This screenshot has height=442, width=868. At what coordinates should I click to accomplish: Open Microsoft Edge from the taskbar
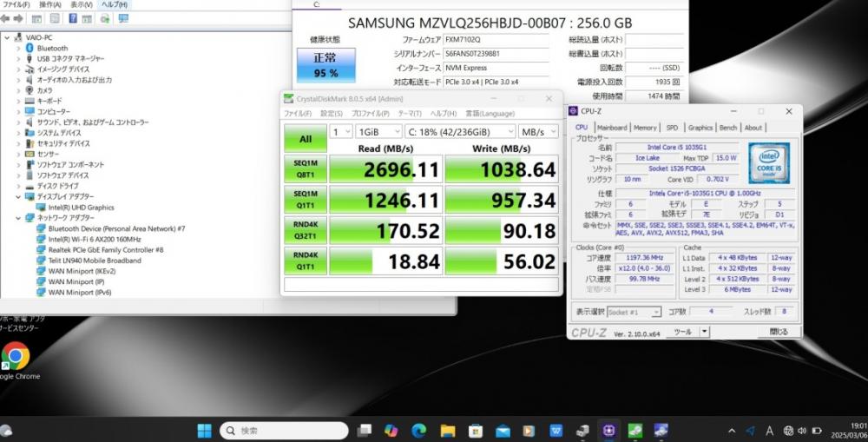[x=419, y=431]
